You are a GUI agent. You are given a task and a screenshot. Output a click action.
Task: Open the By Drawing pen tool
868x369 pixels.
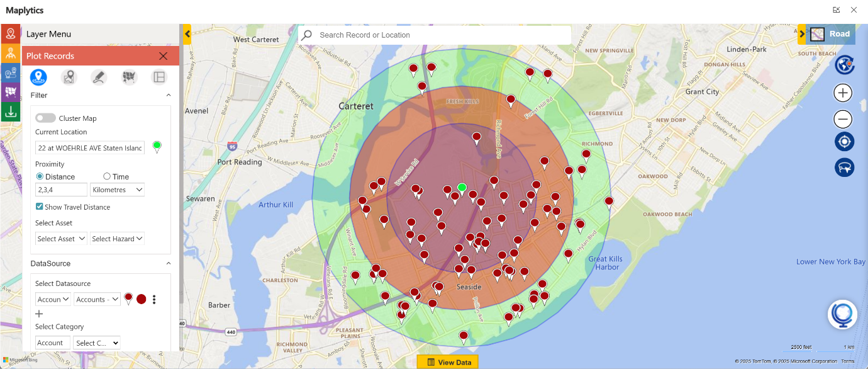pyautogui.click(x=99, y=77)
